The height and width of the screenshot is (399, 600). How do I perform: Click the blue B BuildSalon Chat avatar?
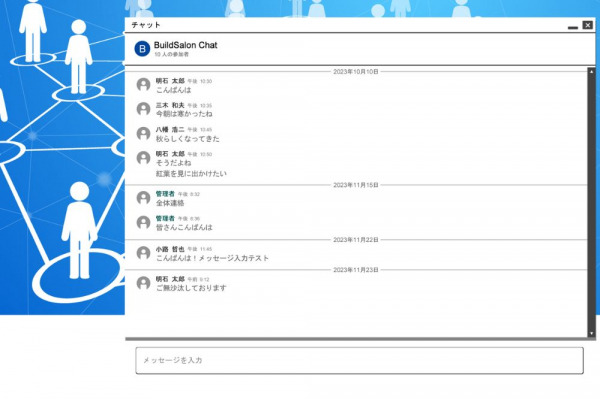tap(142, 49)
